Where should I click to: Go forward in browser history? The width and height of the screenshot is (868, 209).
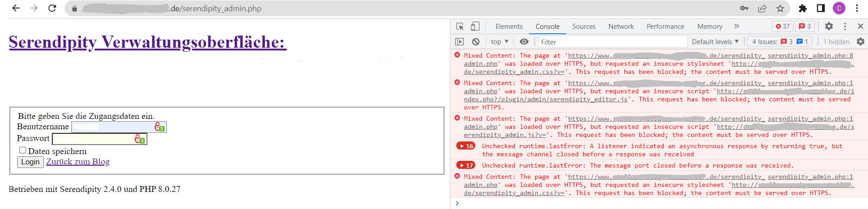click(34, 8)
